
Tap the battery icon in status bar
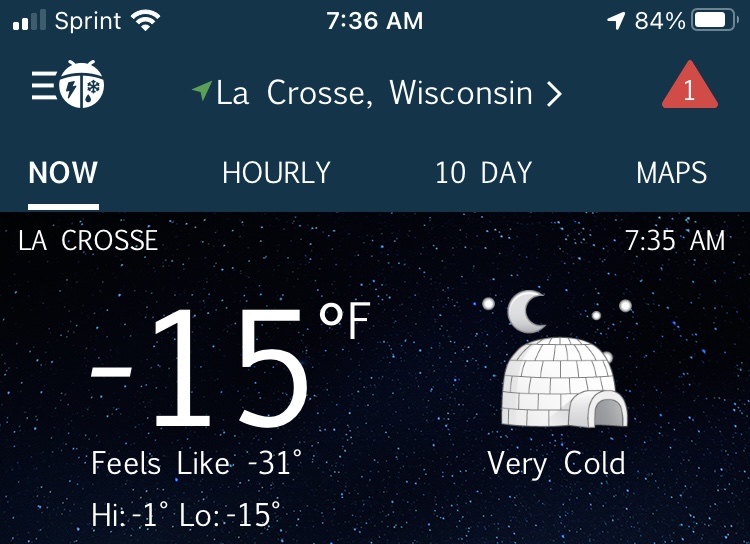[714, 20]
